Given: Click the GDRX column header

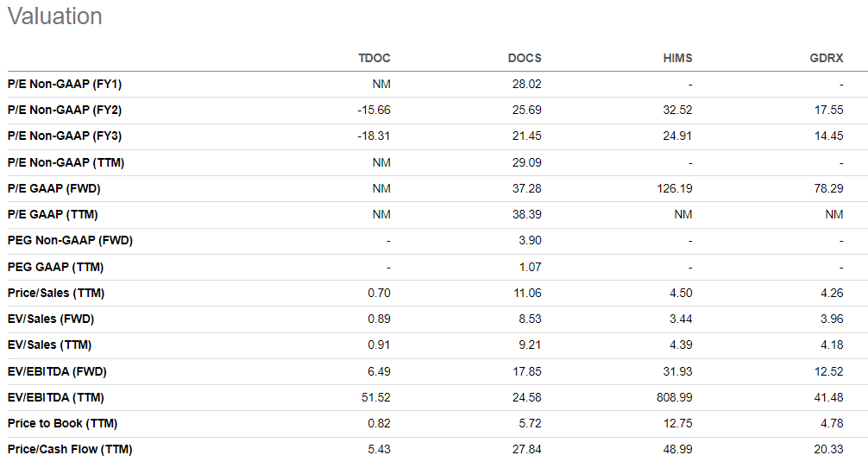Looking at the screenshot, I should click(827, 58).
